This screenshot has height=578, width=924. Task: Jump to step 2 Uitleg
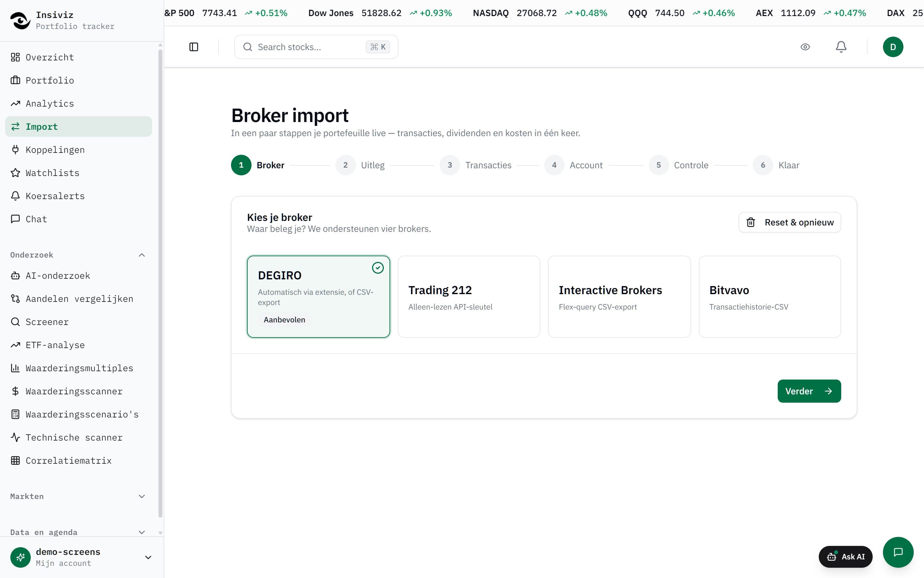(360, 165)
